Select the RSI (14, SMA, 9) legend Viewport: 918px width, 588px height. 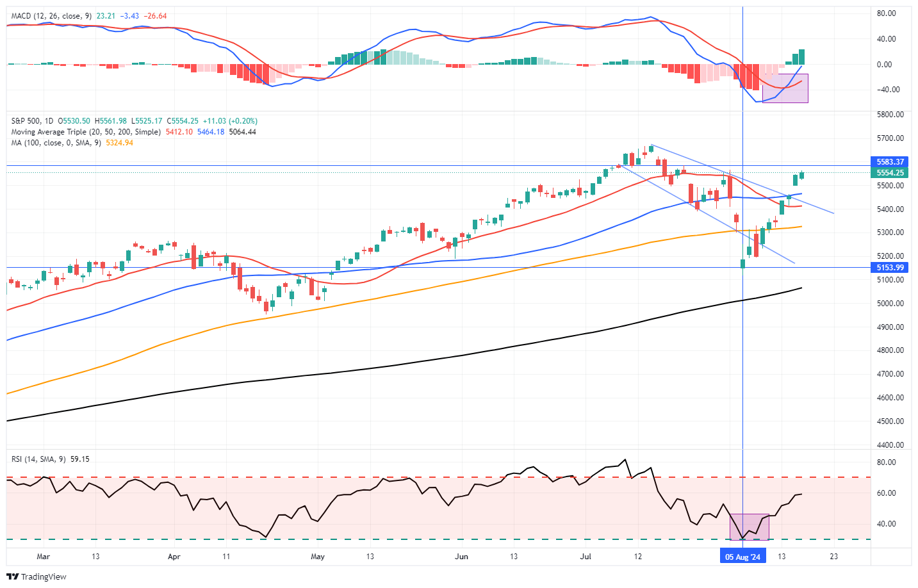[39, 459]
